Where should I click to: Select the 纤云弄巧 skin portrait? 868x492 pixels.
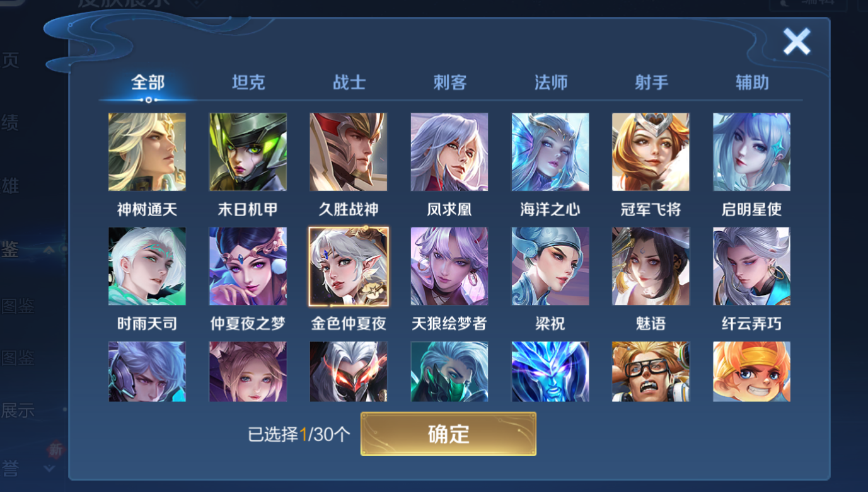click(751, 266)
